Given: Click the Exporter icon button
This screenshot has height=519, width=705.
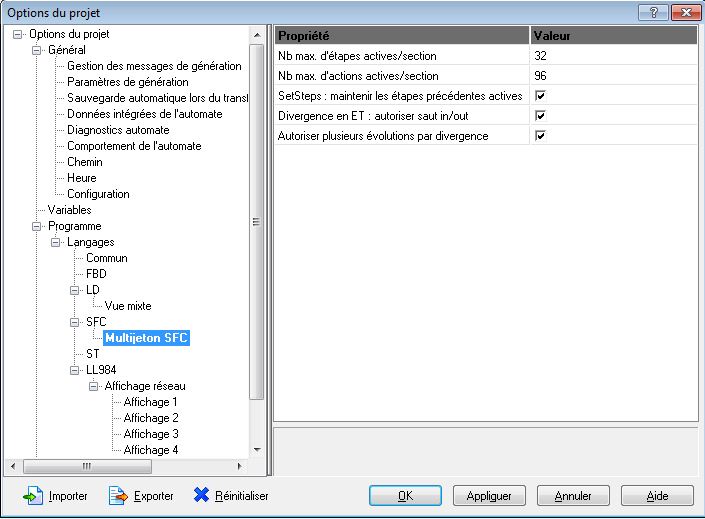Looking at the screenshot, I should point(119,496).
